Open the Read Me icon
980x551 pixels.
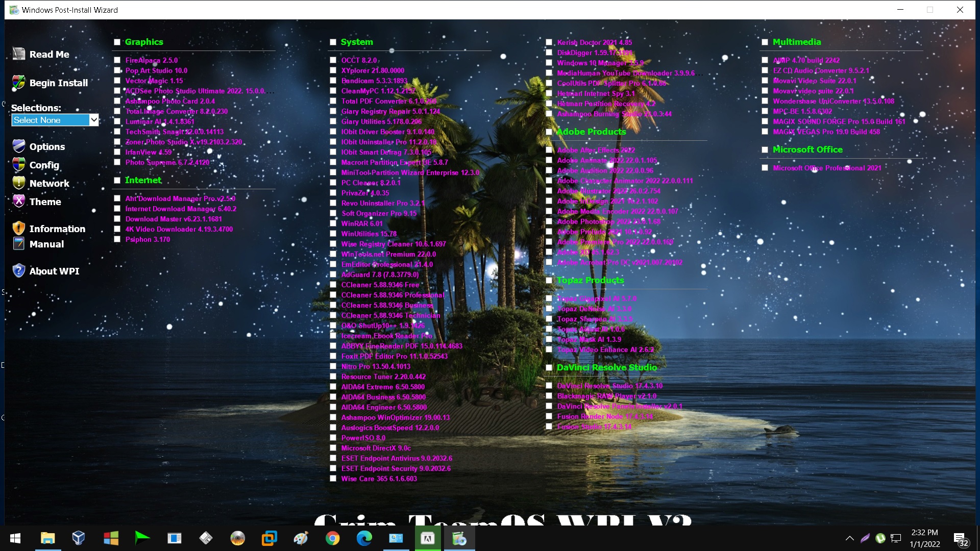19,54
